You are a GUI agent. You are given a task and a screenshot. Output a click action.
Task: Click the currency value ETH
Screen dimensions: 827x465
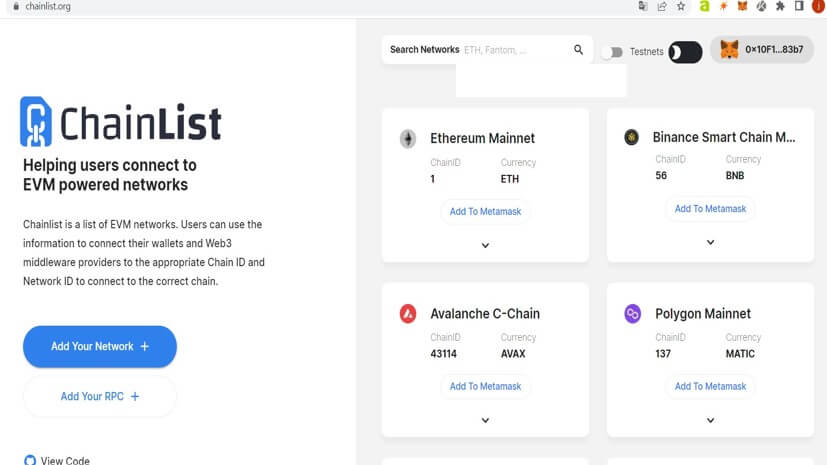509,179
